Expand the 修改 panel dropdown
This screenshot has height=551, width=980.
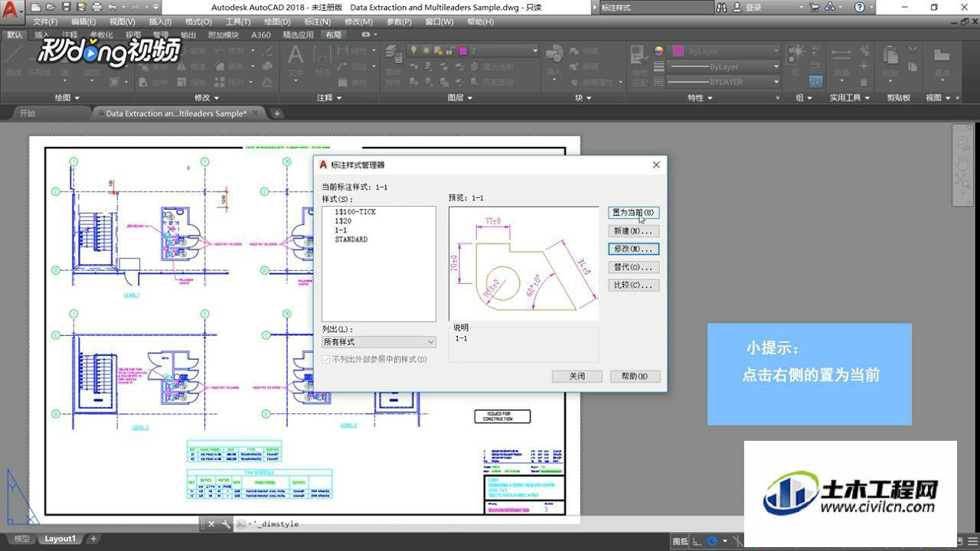207,98
